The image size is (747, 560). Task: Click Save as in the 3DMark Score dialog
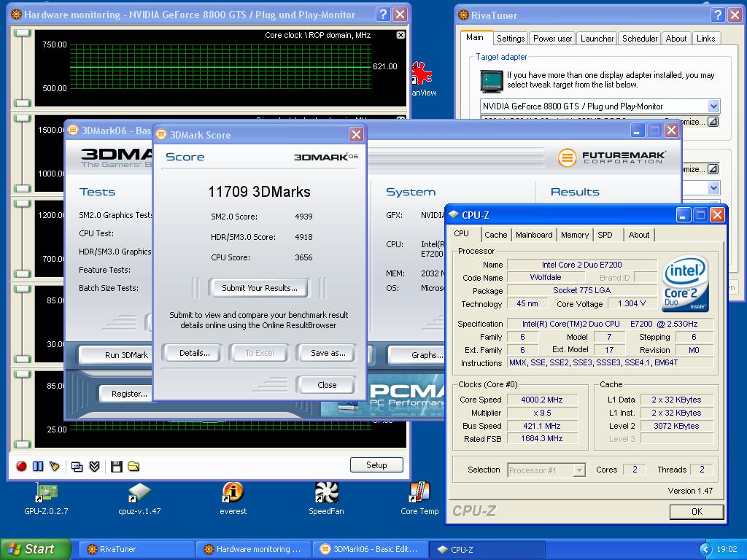[328, 353]
